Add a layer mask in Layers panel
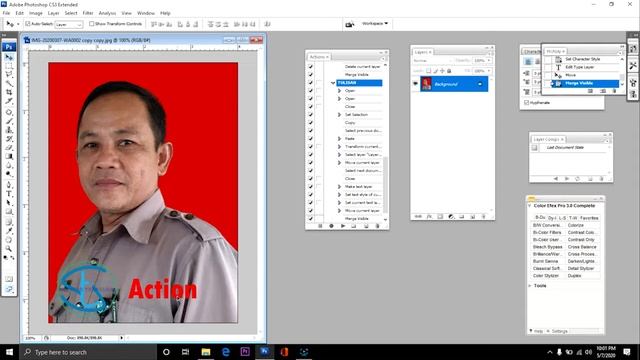This screenshot has height=360, width=640. pyautogui.click(x=440, y=217)
